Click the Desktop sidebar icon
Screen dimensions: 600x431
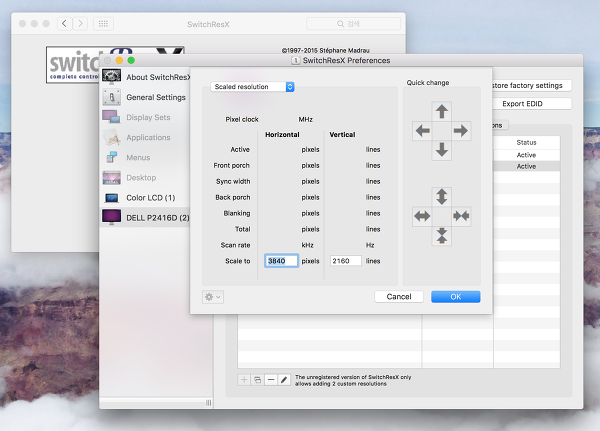[x=112, y=178]
